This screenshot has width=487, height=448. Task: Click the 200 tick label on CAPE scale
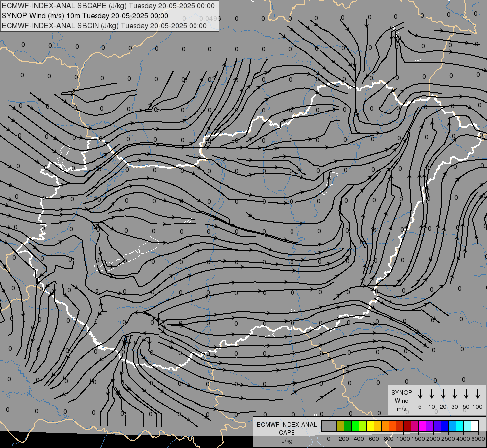(344, 439)
